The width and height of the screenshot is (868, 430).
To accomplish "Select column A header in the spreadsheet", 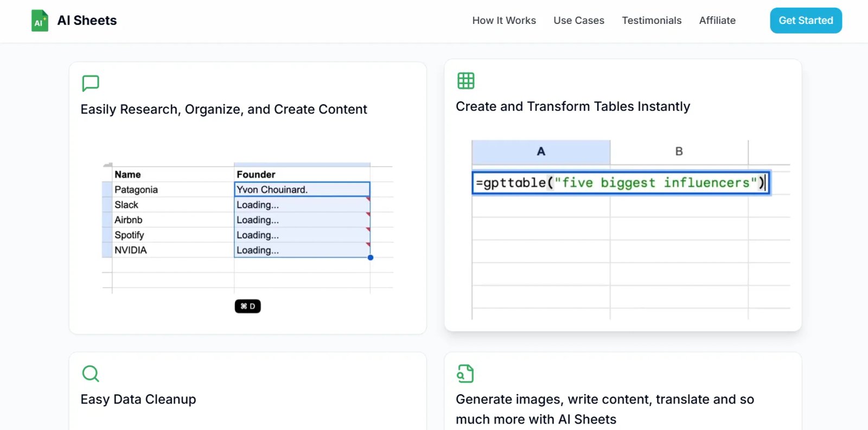I will [x=541, y=151].
